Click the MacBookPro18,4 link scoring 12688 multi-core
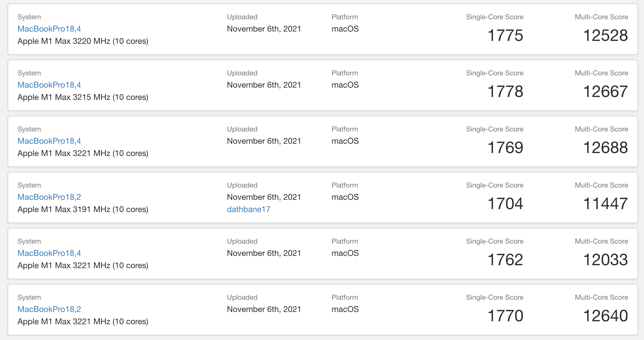Screen dimensions: 644x340 [49, 141]
